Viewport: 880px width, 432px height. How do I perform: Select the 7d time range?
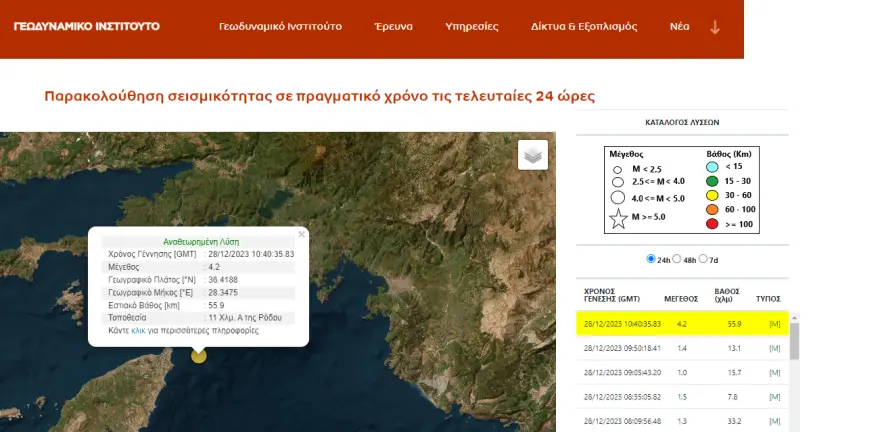(x=703, y=259)
